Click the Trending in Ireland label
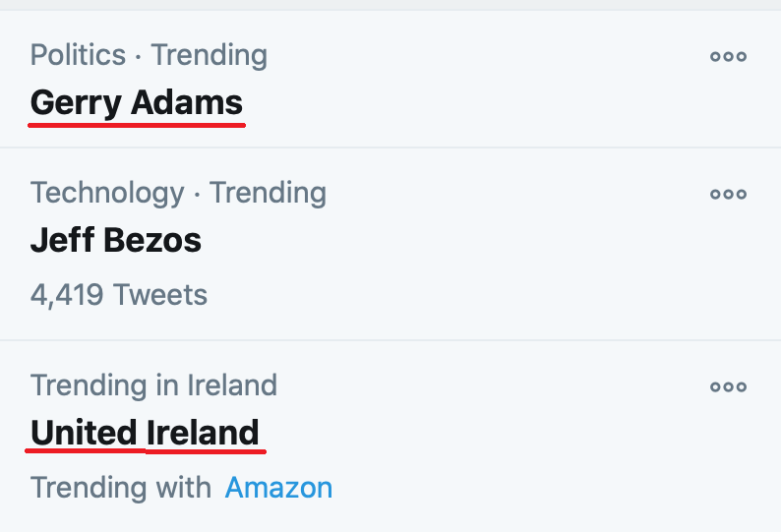 153,385
